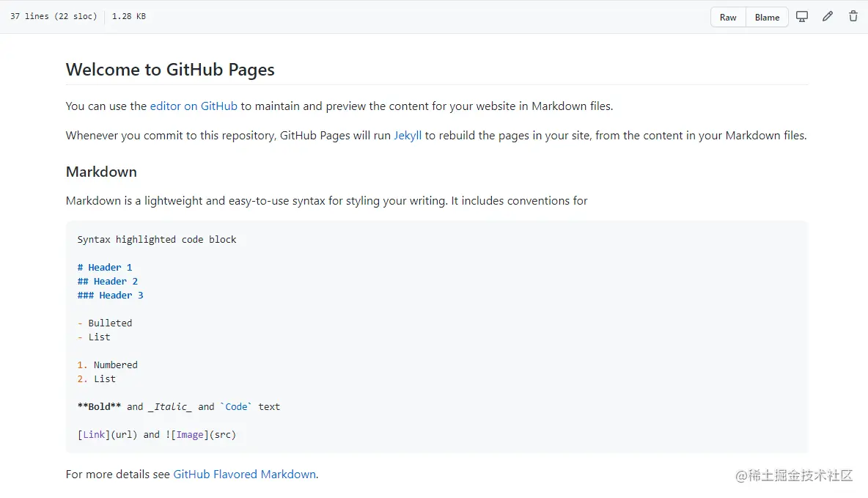Viewport: 868px width, 498px height.
Task: View the Raw file
Action: (728, 17)
